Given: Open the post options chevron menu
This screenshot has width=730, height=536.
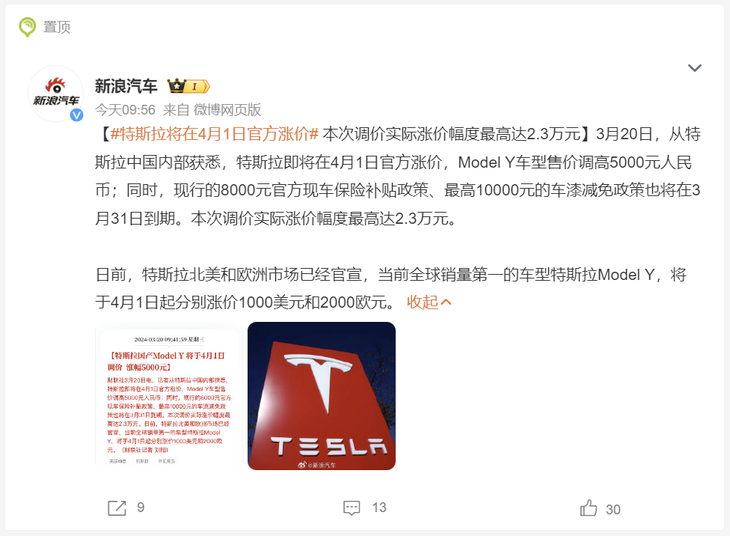Looking at the screenshot, I should [x=695, y=68].
